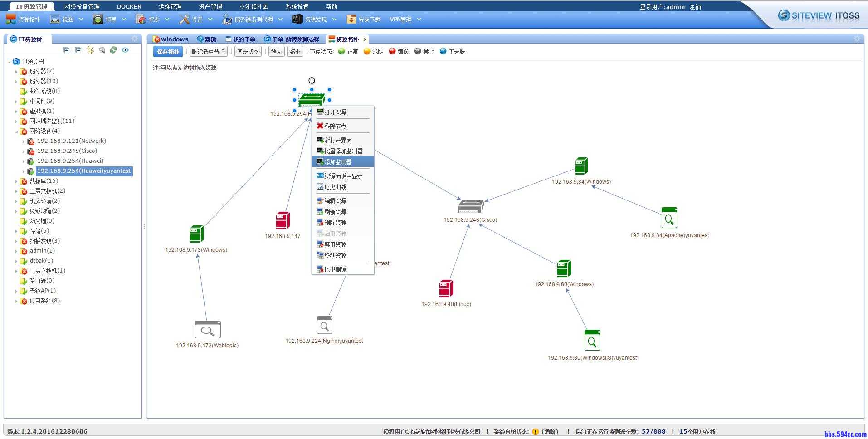Toggle the yellow 危险 status legend
Viewport: 868px width, 439px height.
coord(366,51)
